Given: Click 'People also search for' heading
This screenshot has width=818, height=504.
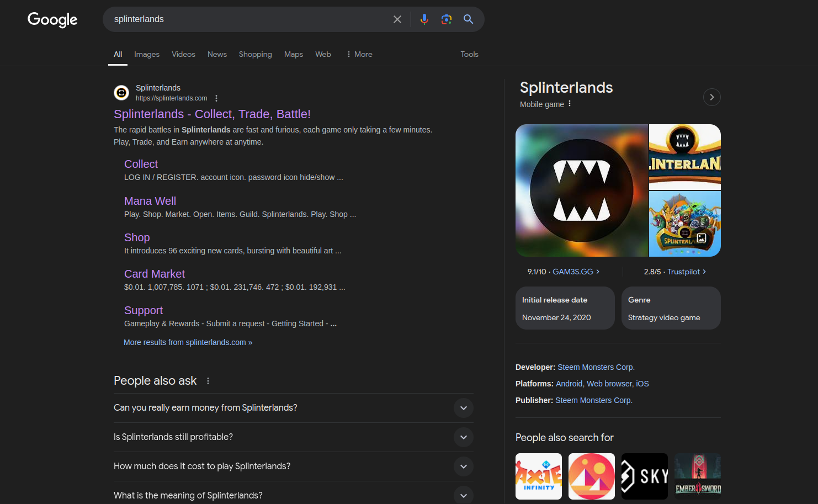Looking at the screenshot, I should pyautogui.click(x=565, y=437).
